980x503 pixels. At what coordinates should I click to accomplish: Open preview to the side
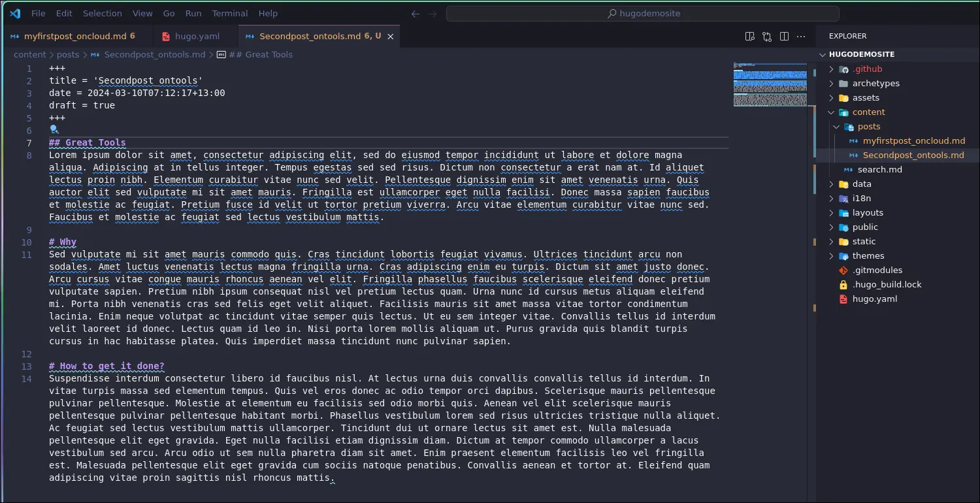750,37
